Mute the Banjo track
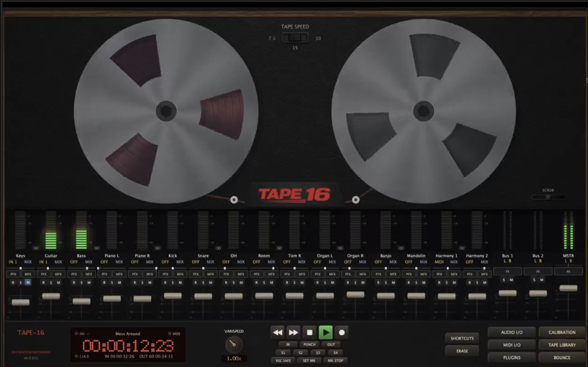This screenshot has width=588, height=367. [x=393, y=282]
